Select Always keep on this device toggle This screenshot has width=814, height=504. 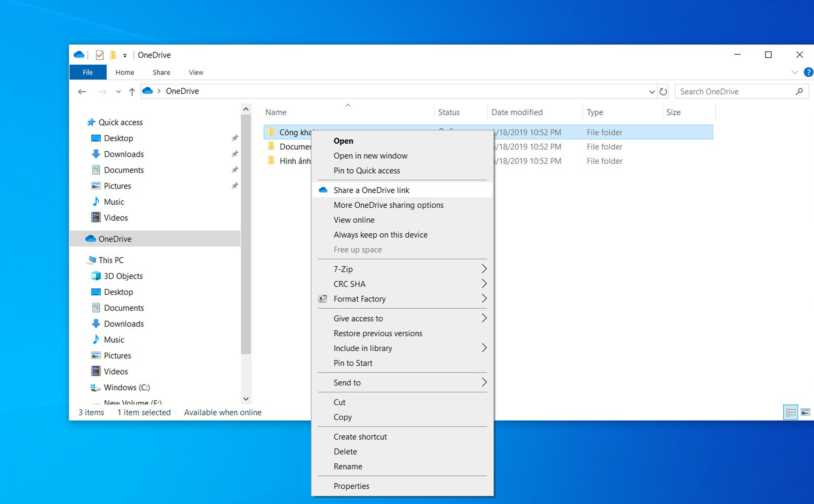pos(380,235)
